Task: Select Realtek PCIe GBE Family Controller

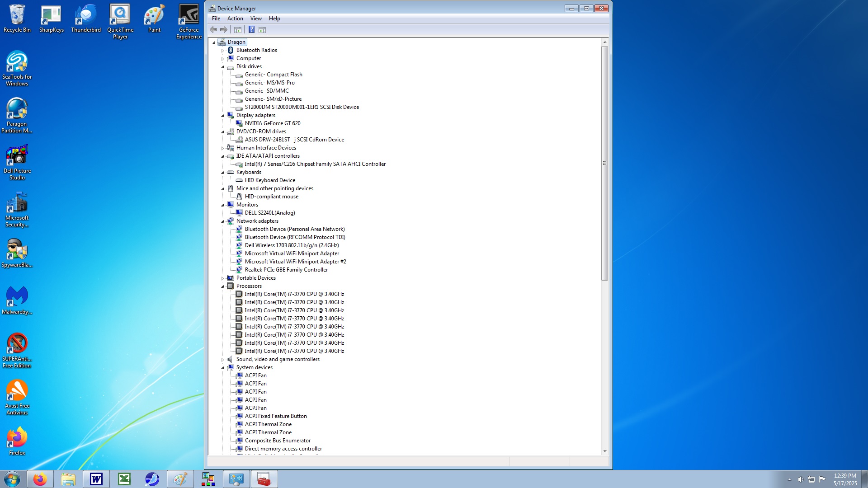Action: coord(286,270)
